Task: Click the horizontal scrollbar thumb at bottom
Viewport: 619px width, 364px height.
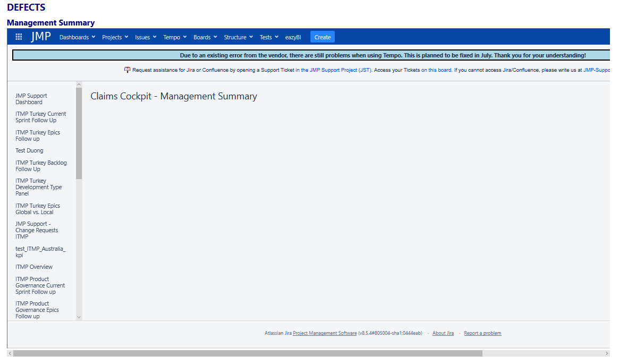Action: (248, 353)
